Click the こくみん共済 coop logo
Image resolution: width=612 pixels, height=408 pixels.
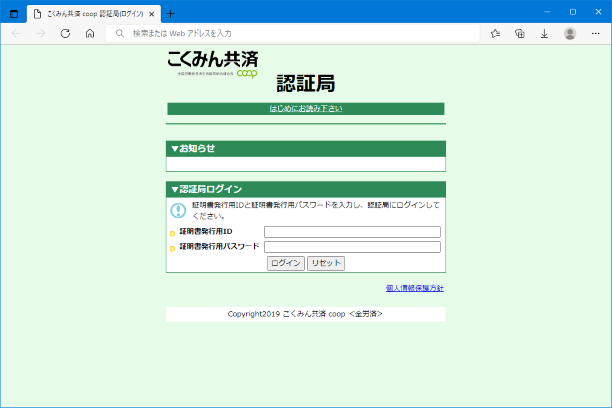point(213,64)
